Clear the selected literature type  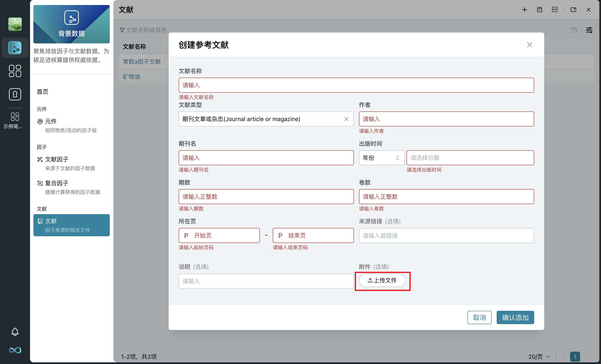(x=346, y=119)
